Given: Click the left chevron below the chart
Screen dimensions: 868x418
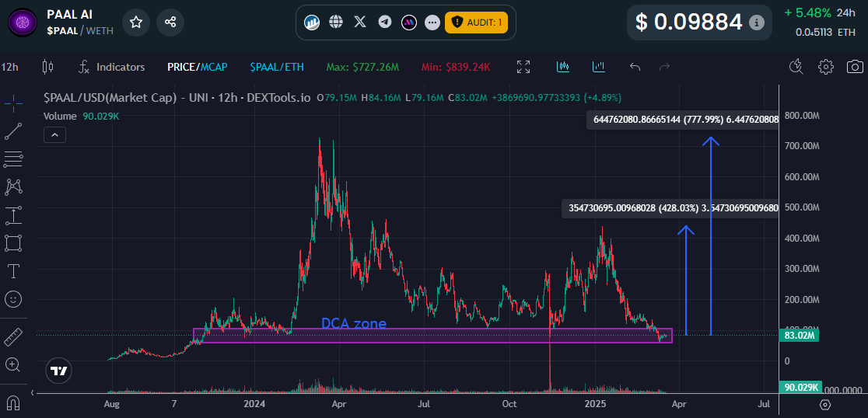Looking at the screenshot, I should click(33, 392).
